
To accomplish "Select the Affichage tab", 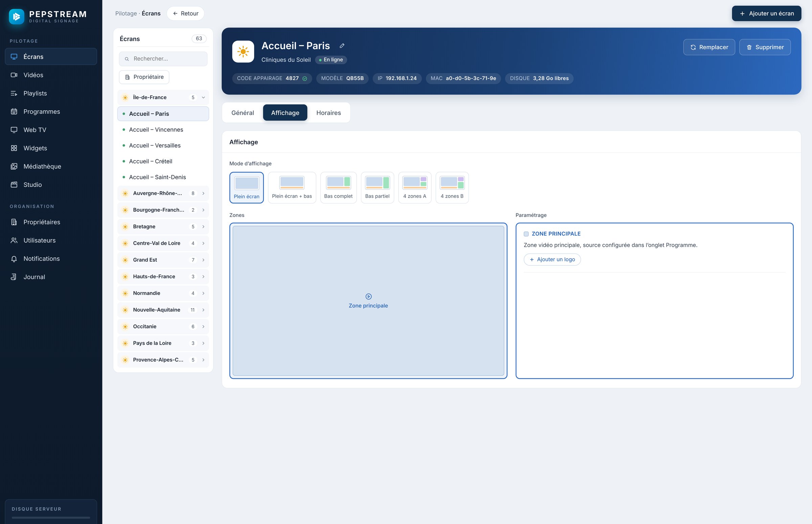I will pyautogui.click(x=285, y=113).
